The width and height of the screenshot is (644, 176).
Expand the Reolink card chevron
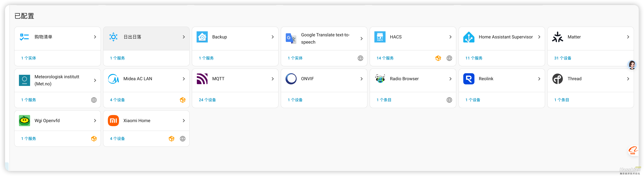point(539,79)
